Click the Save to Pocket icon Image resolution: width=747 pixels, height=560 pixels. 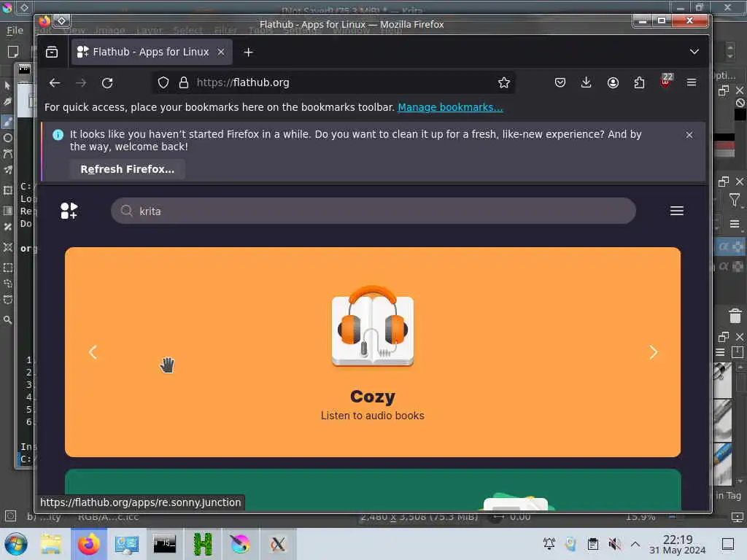(x=560, y=83)
